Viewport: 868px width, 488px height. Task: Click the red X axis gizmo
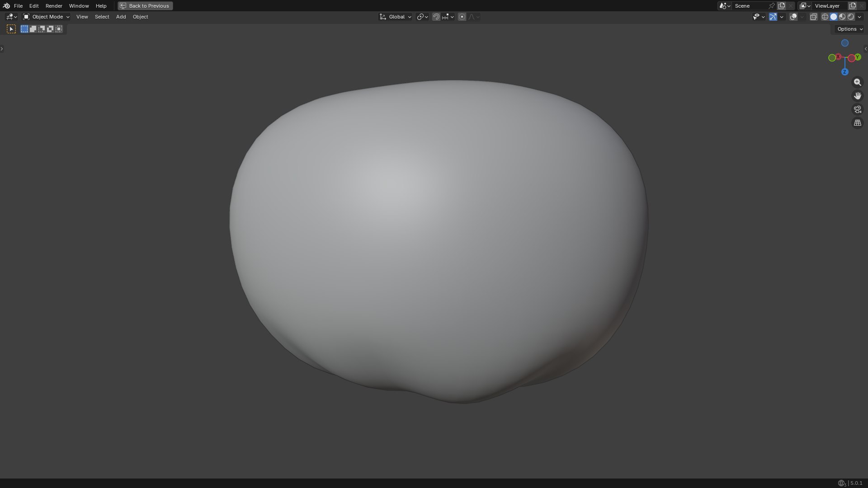[838, 57]
